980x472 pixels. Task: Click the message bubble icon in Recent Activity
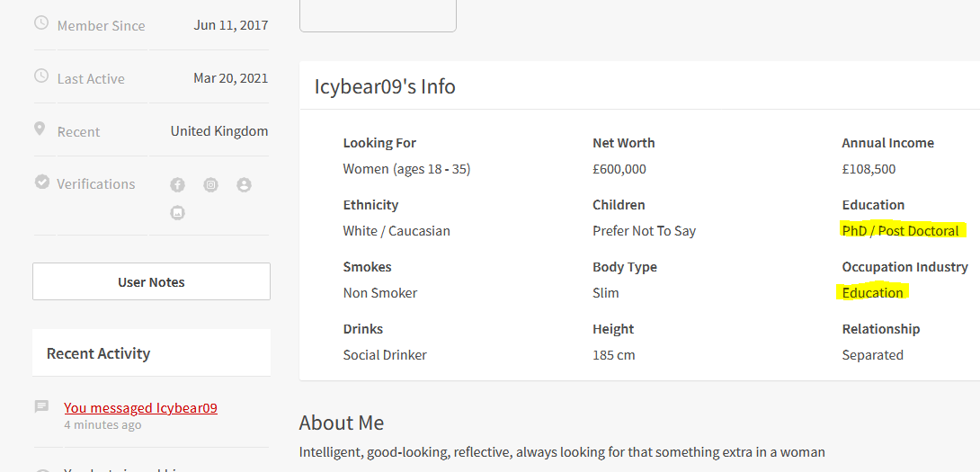(41, 407)
